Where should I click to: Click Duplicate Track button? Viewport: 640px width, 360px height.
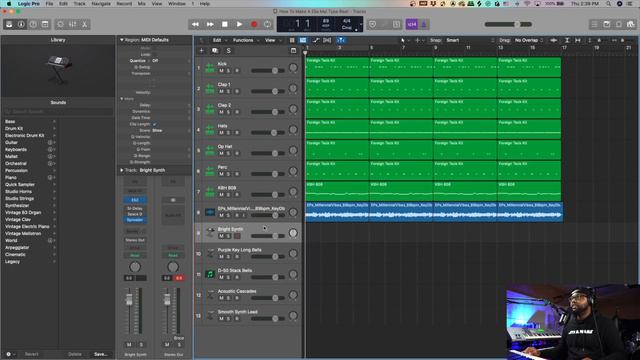point(215,51)
